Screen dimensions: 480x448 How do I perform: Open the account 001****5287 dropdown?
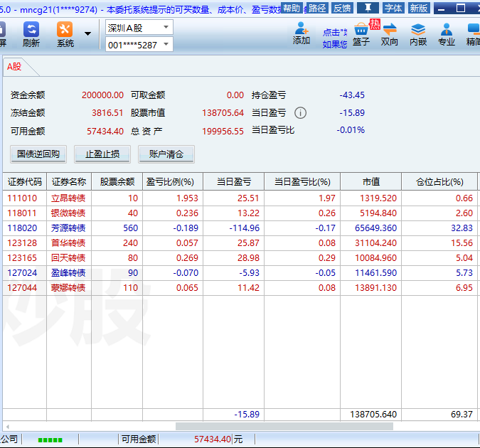[x=166, y=45]
